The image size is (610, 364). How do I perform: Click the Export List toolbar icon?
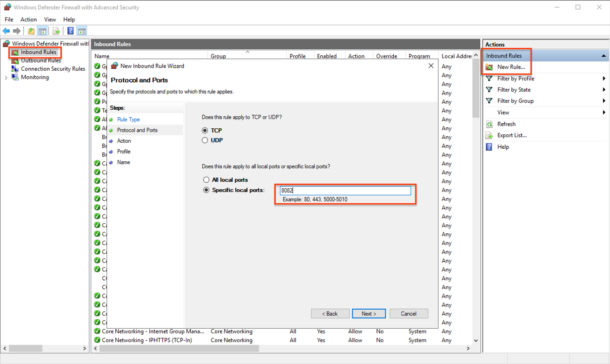(x=56, y=31)
